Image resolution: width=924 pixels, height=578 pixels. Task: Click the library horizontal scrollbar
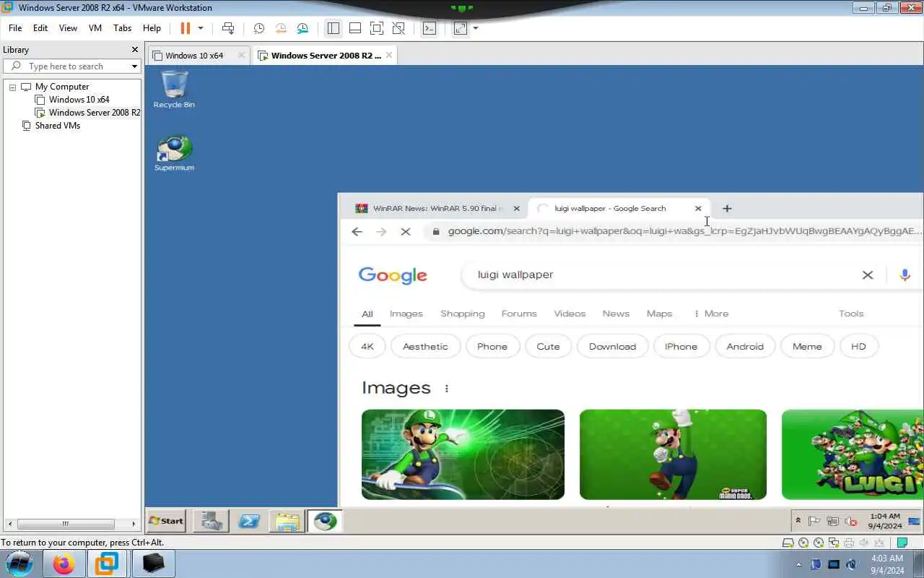(65, 524)
